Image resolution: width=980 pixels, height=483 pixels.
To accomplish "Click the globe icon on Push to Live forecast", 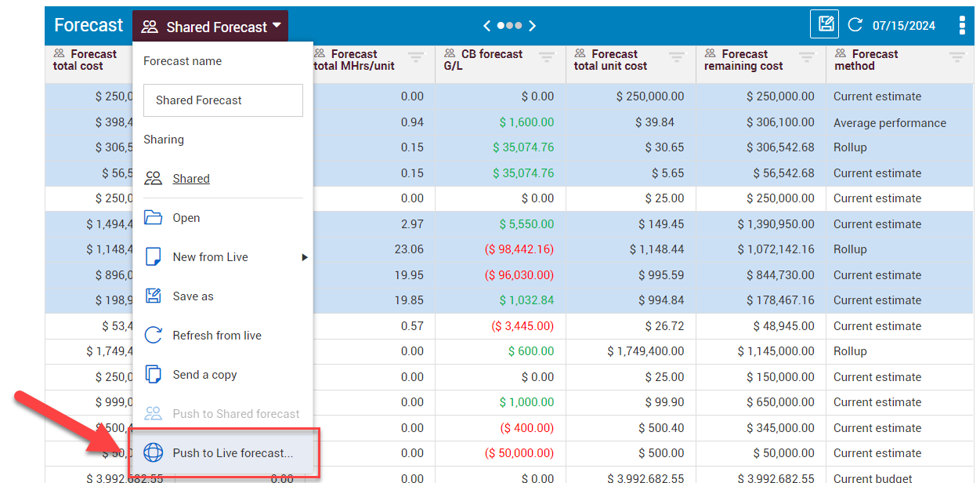I will point(154,453).
